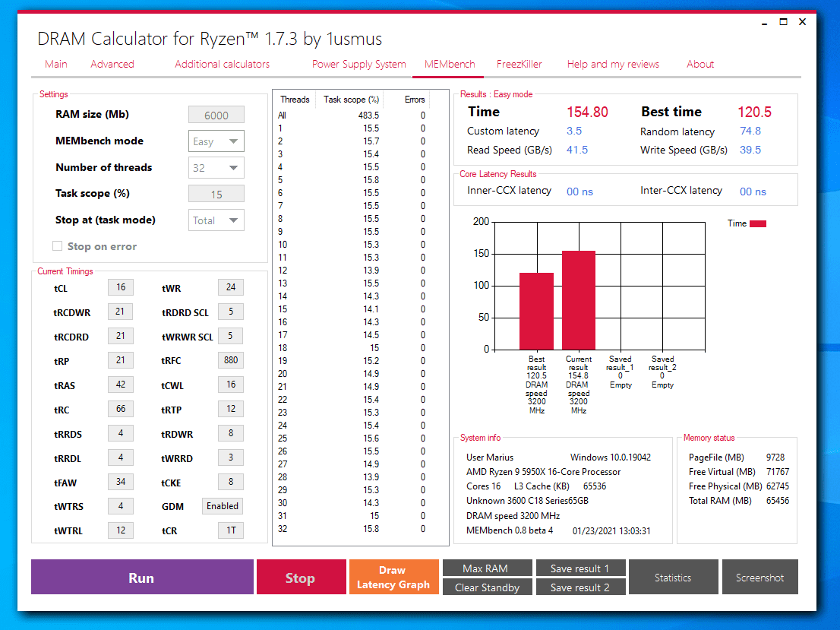
Task: Expand the Stop at task mode dropdown
Action: tap(216, 220)
